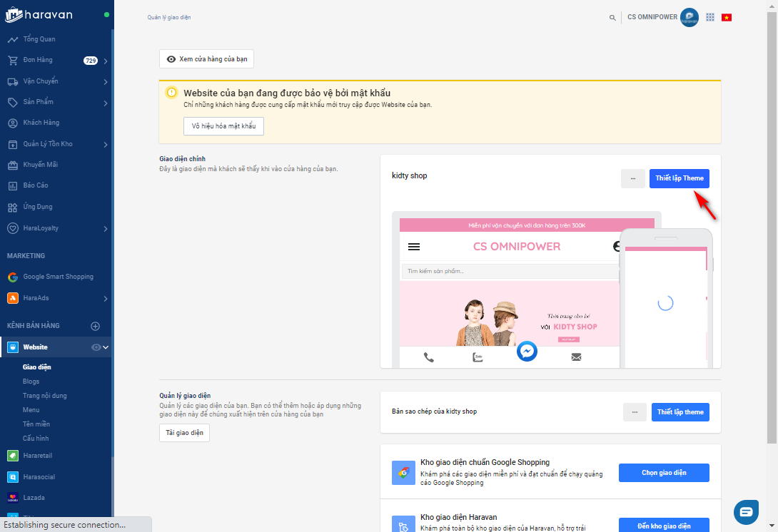Click the Tải giao diện button
This screenshot has width=778, height=532.
click(x=184, y=433)
